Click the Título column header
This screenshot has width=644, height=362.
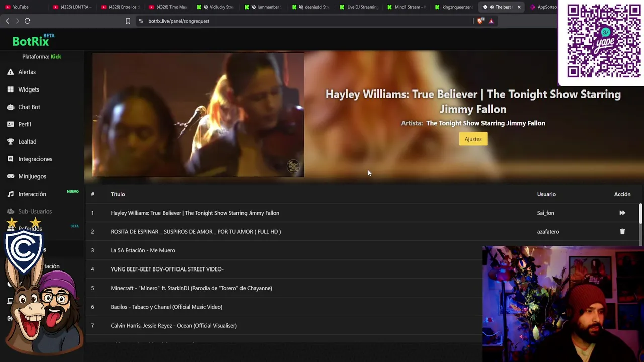click(118, 194)
